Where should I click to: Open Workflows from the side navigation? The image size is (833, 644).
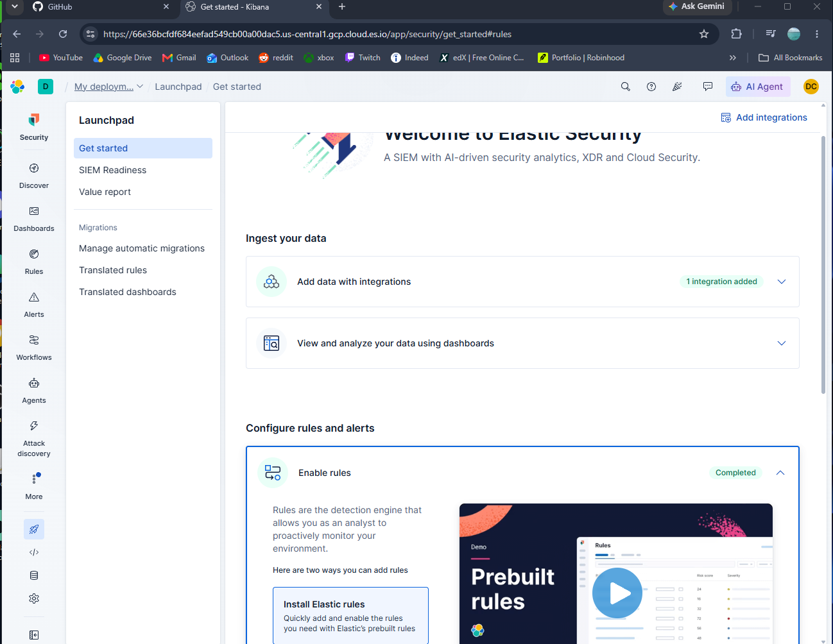(34, 348)
